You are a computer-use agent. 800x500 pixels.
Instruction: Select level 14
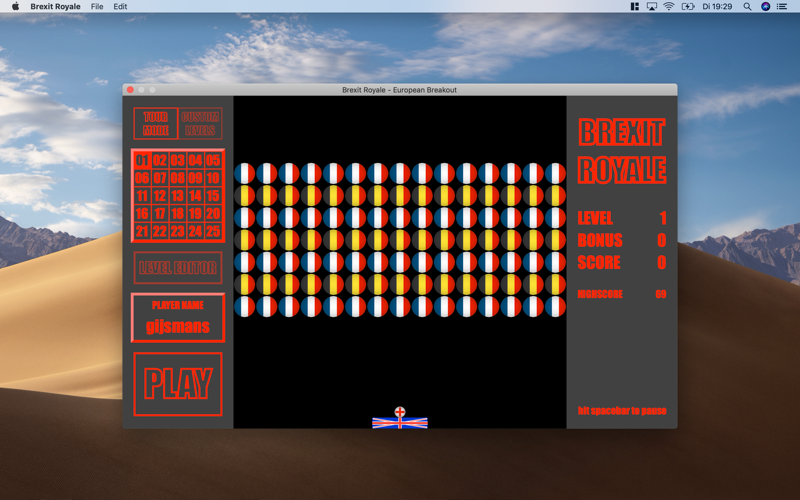point(195,196)
